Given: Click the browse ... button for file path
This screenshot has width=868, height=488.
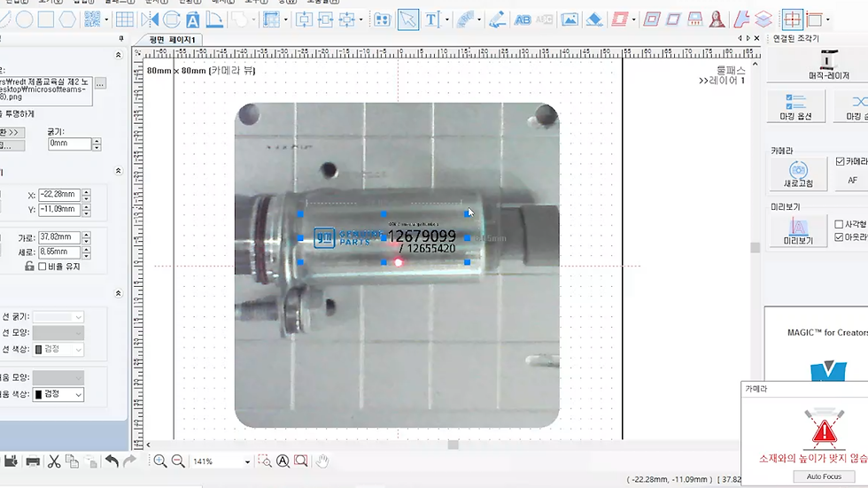Looking at the screenshot, I should pos(100,83).
